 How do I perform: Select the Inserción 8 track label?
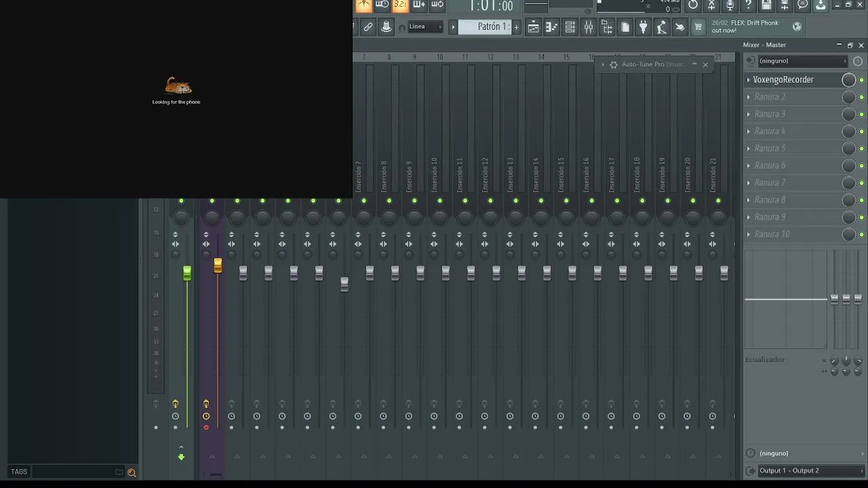point(384,176)
